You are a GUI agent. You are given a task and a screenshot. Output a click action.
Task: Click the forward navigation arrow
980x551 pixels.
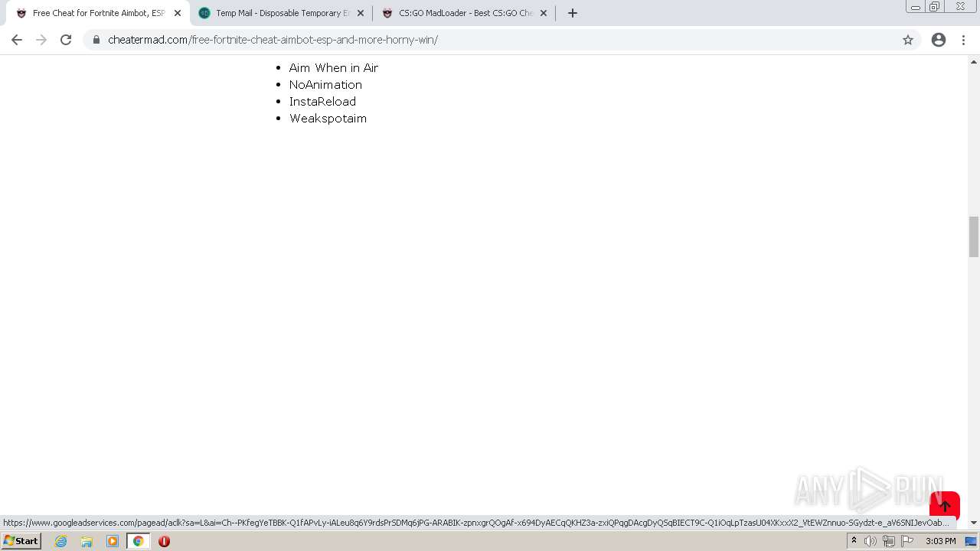coord(41,40)
